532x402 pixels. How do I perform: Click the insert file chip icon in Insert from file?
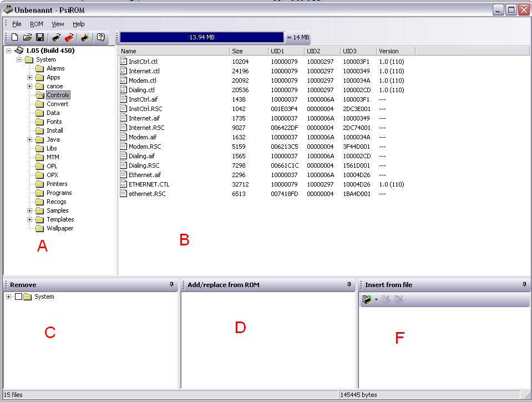pyautogui.click(x=367, y=299)
